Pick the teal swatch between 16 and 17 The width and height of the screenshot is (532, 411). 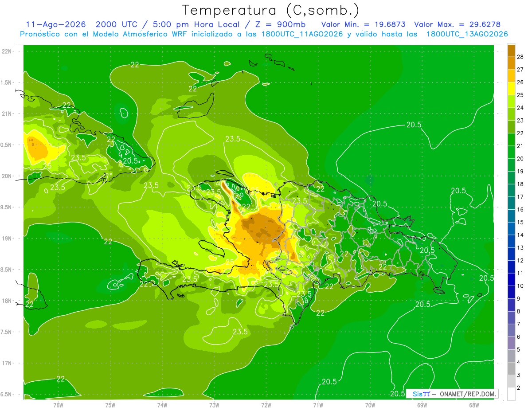pos(511,203)
